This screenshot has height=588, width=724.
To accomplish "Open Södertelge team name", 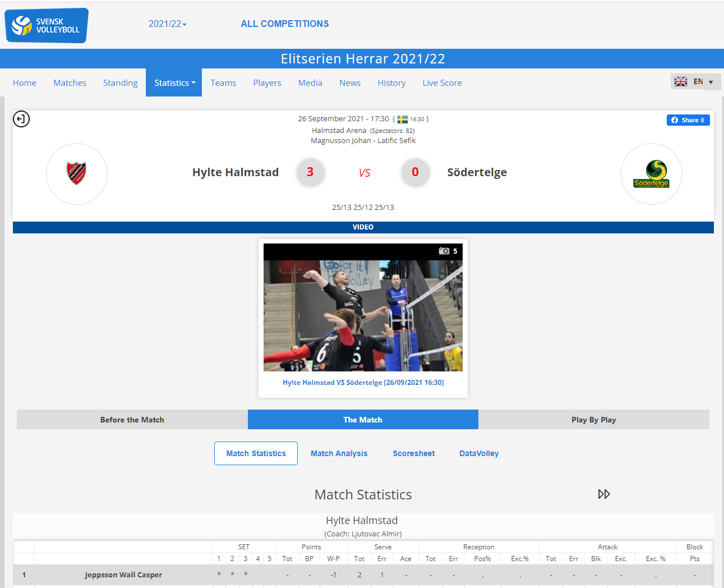I will tap(477, 172).
